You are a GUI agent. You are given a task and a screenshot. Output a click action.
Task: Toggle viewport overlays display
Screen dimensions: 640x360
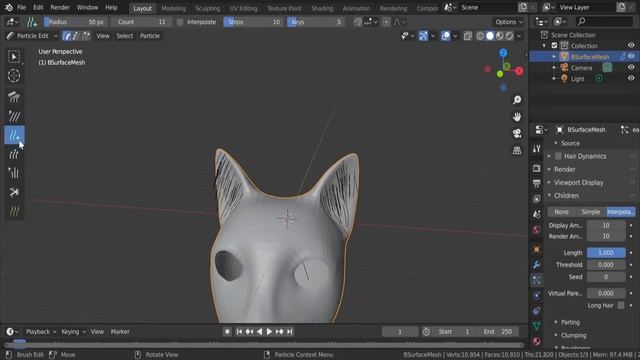(x=446, y=36)
